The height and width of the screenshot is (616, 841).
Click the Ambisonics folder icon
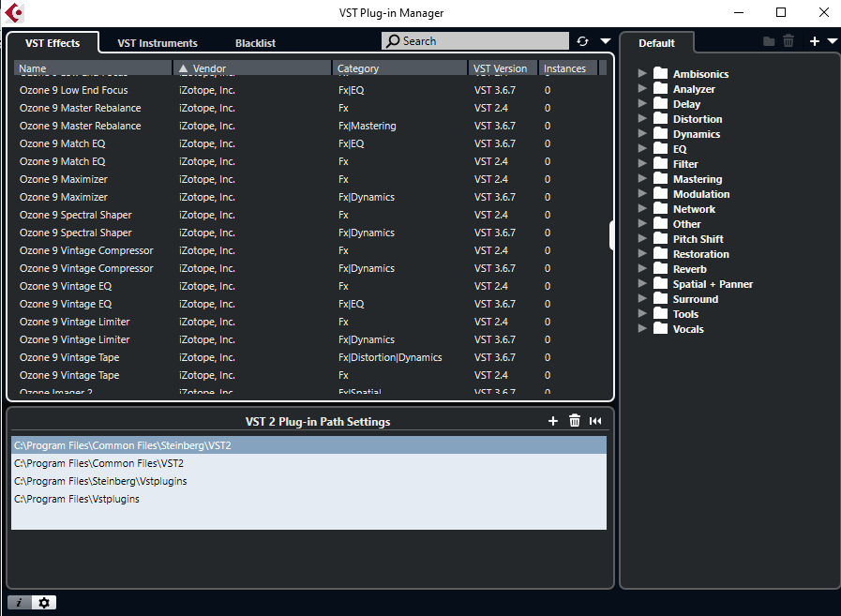(x=660, y=73)
